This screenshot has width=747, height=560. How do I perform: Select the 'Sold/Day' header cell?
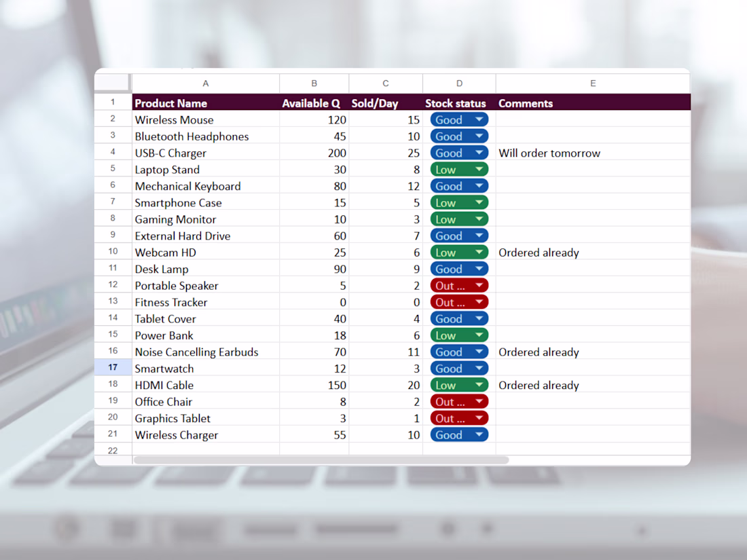pos(386,103)
